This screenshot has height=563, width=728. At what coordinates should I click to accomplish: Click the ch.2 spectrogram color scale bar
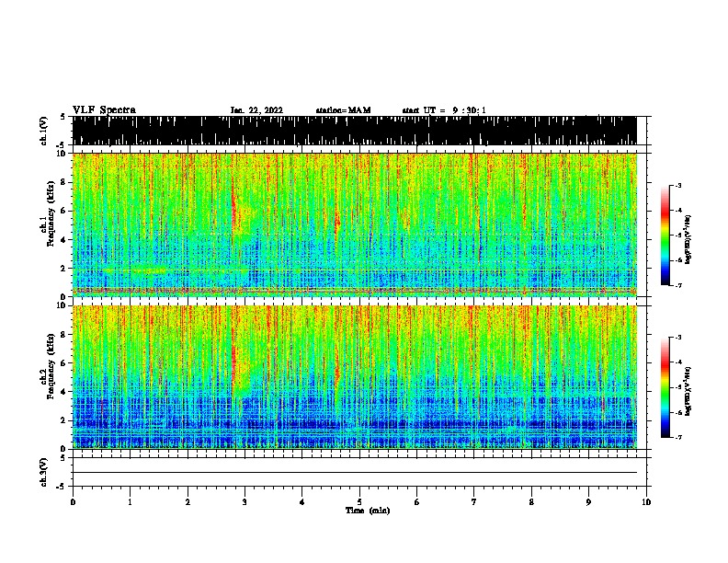665,387
